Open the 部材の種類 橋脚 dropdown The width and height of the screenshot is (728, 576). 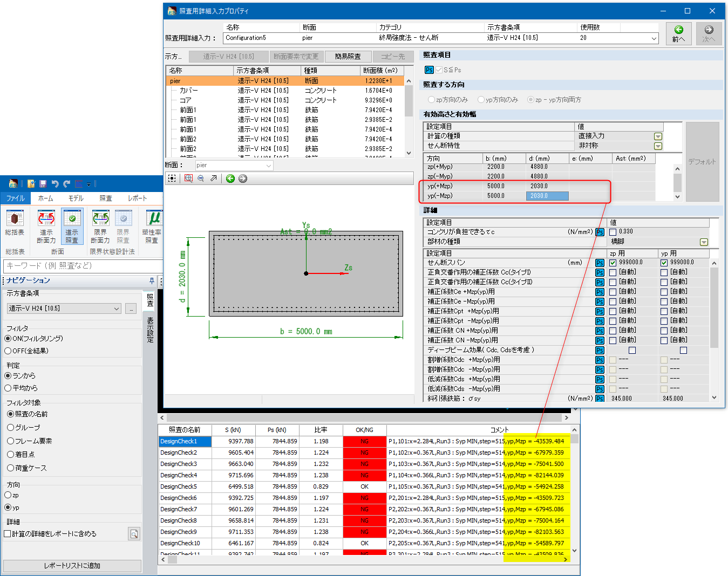point(704,242)
